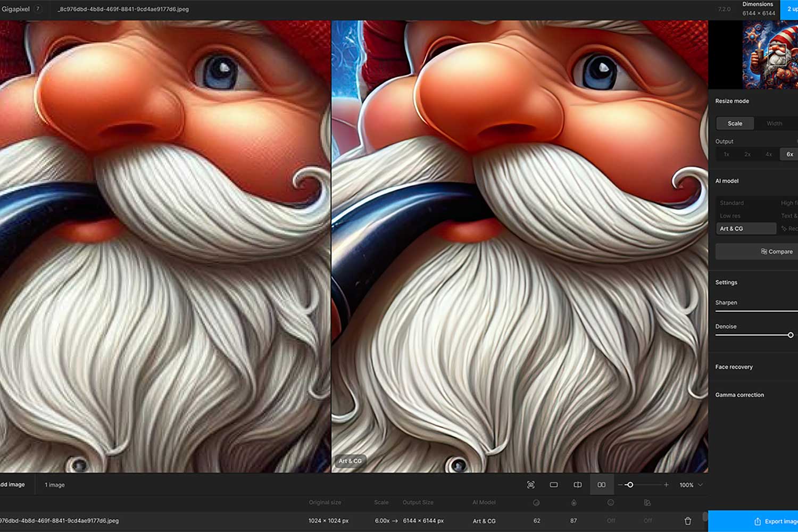Viewport: 798px width, 532px height.
Task: Click the upscaled image preview pane
Action: tap(520, 246)
